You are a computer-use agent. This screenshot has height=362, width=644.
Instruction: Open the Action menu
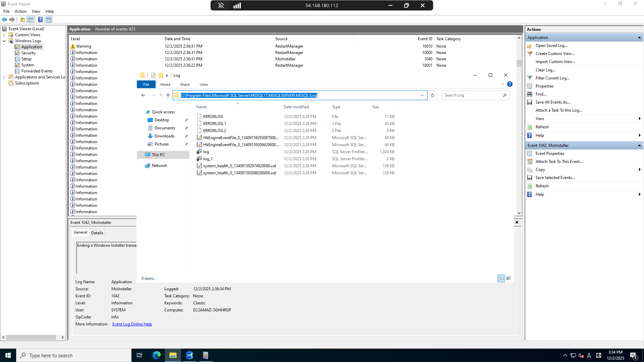coord(20,11)
